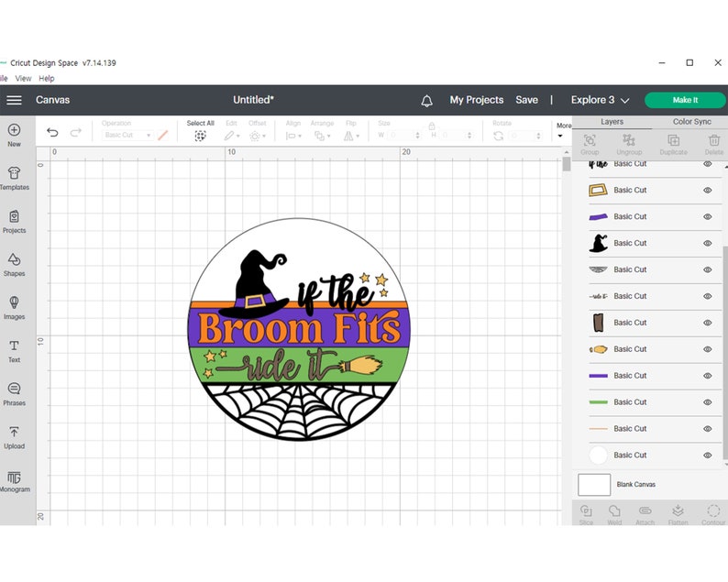
Task: Click the New project icon
Action: [14, 130]
